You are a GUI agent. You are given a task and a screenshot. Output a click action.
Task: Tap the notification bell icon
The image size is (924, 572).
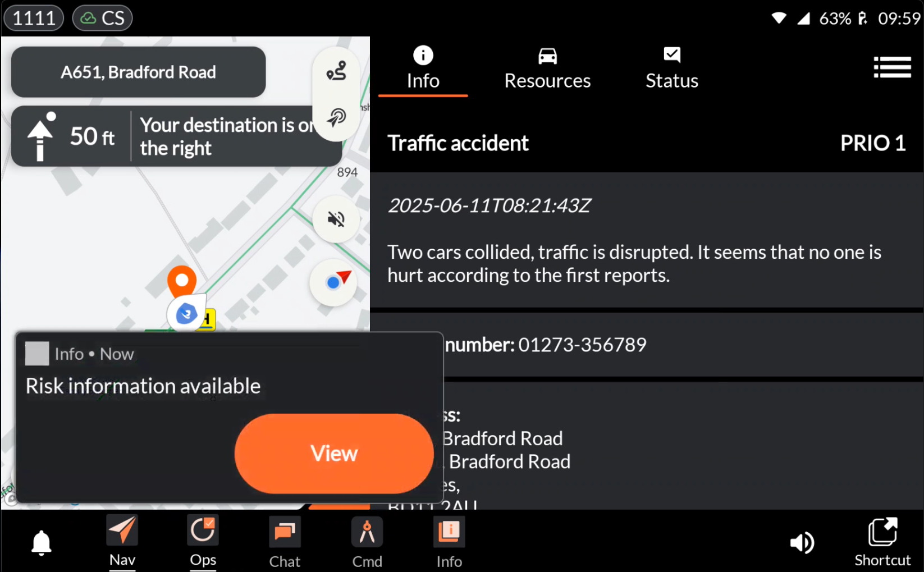click(x=41, y=543)
